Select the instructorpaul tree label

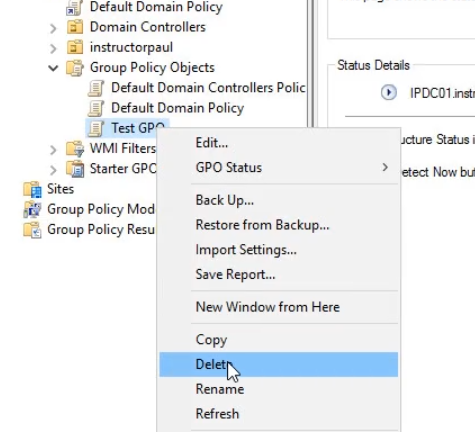coord(131,48)
